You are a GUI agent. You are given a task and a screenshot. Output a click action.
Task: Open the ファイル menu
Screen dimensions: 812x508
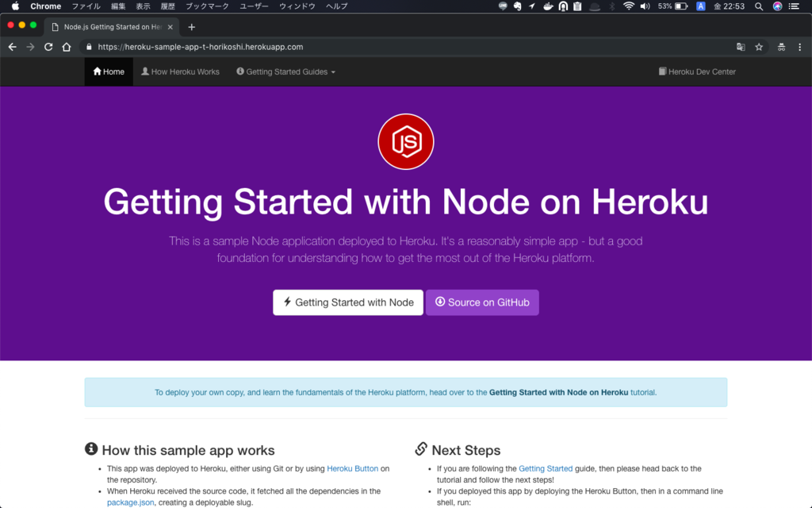tap(86, 6)
